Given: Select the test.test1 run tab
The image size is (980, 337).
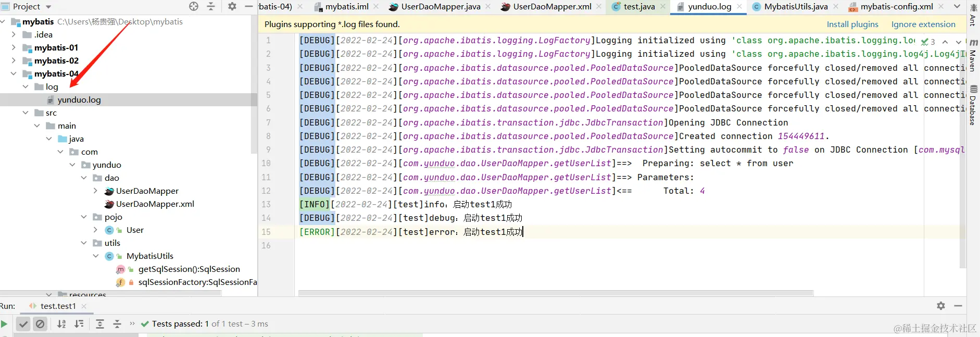Looking at the screenshot, I should (58, 306).
